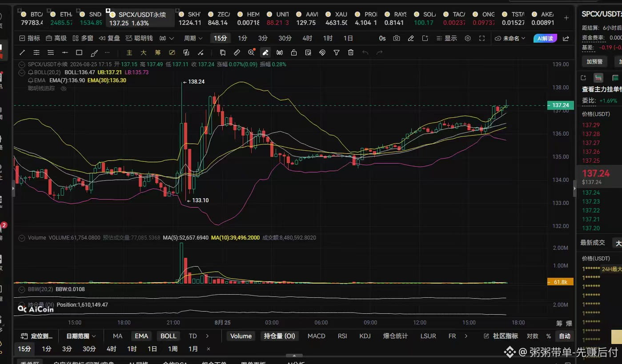Enable the MACD sub-indicator
This screenshot has height=364, width=622.
[x=317, y=336]
